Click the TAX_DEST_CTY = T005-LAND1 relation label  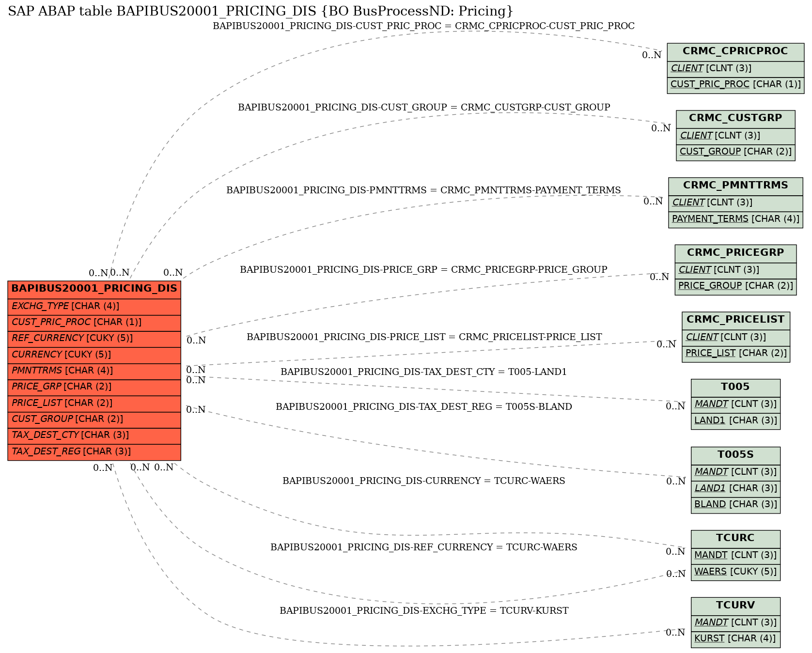(x=423, y=372)
